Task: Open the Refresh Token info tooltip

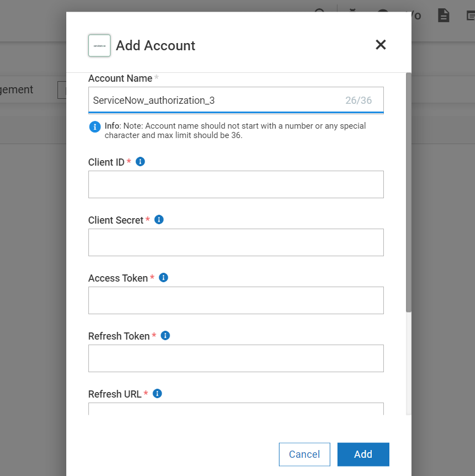Action: (165, 335)
